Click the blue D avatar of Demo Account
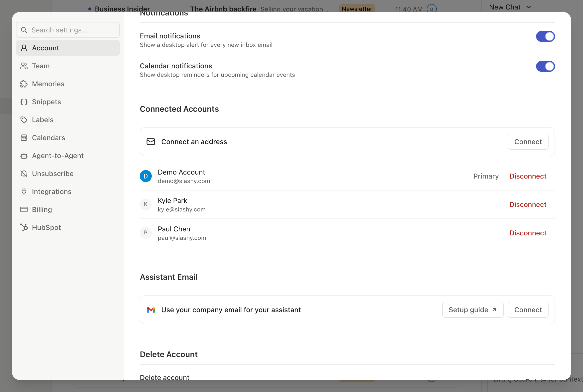 click(x=146, y=176)
